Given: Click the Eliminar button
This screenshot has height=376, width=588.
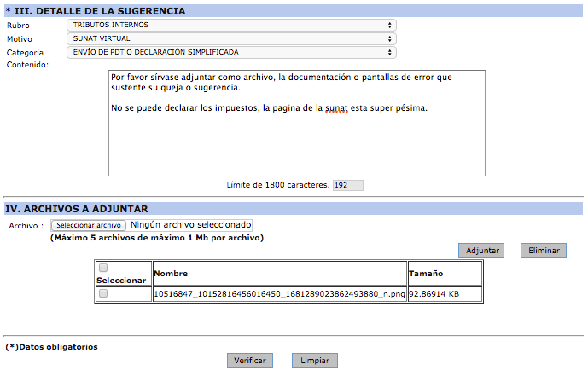Looking at the screenshot, I should (x=544, y=251).
